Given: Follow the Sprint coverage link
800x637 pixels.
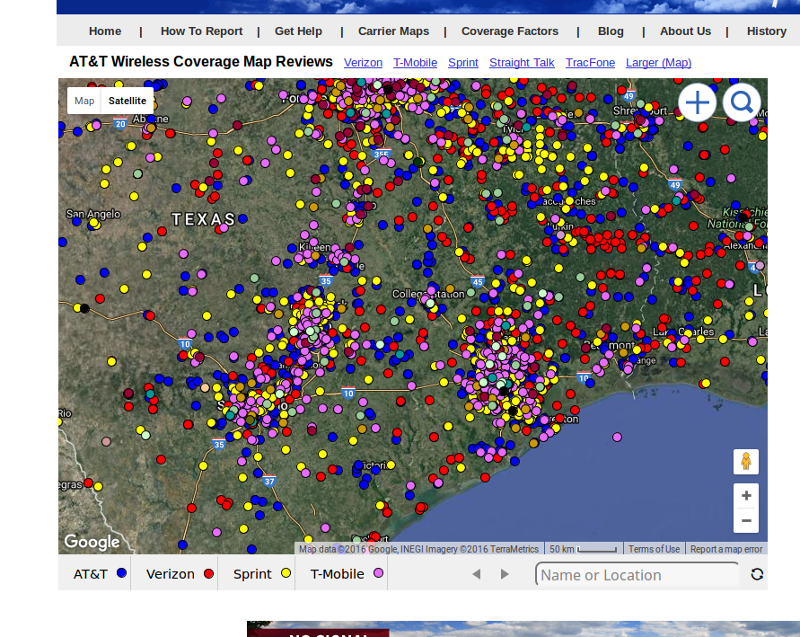Looking at the screenshot, I should [x=463, y=63].
